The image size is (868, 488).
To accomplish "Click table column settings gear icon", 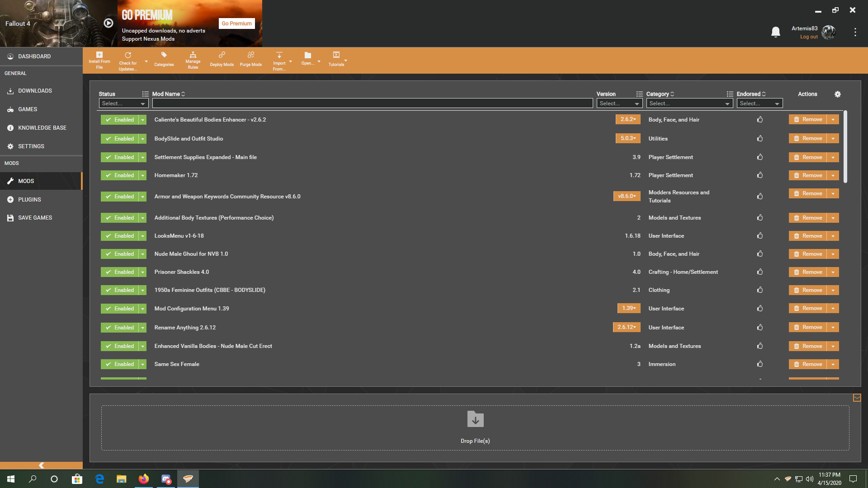I will [x=837, y=94].
